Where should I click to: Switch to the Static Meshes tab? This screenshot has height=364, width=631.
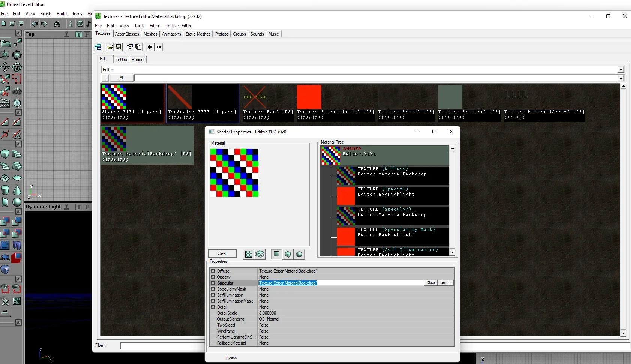coord(198,34)
